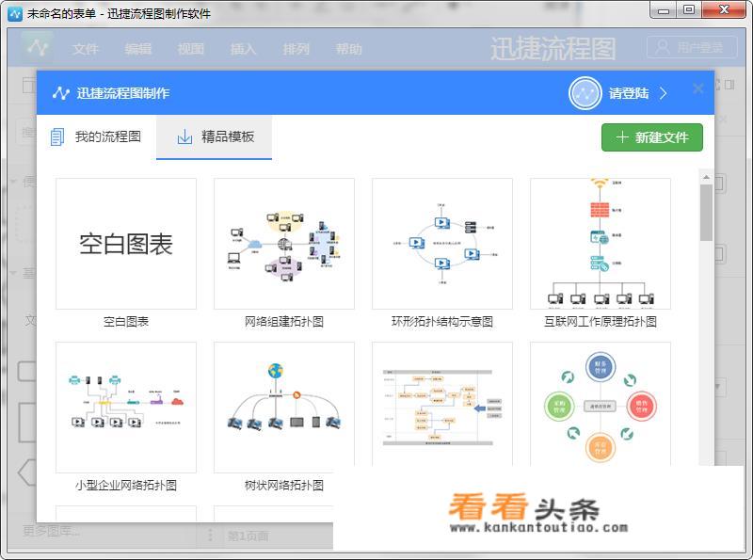Image resolution: width=753 pixels, height=560 pixels.
Task: Click the 迅捷流程图制作 dialog logo icon
Action: pyautogui.click(x=61, y=93)
